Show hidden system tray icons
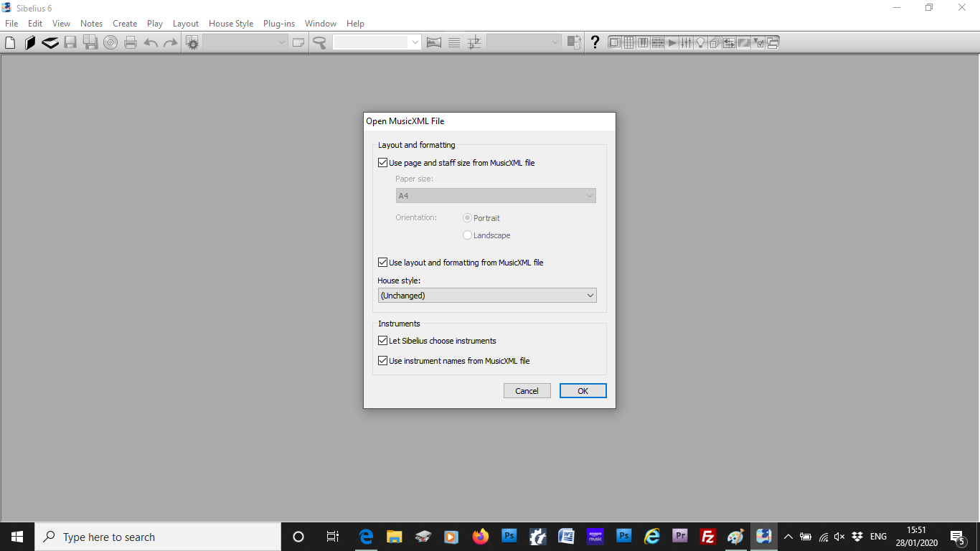The height and width of the screenshot is (551, 980). click(788, 537)
